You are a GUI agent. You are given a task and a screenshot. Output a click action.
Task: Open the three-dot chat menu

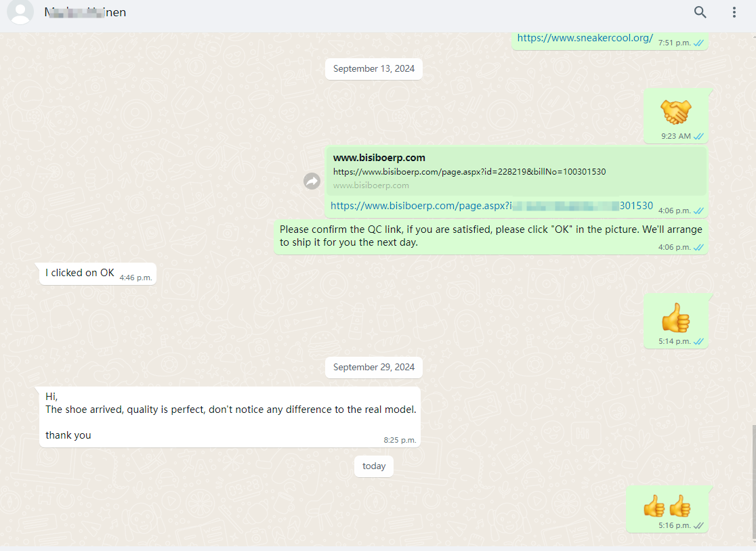pos(734,12)
